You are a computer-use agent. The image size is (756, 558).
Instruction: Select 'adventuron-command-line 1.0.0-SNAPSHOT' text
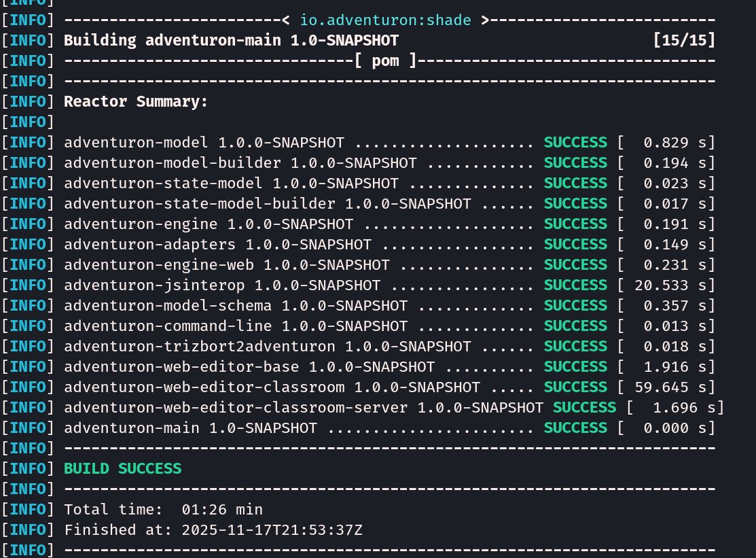click(235, 326)
